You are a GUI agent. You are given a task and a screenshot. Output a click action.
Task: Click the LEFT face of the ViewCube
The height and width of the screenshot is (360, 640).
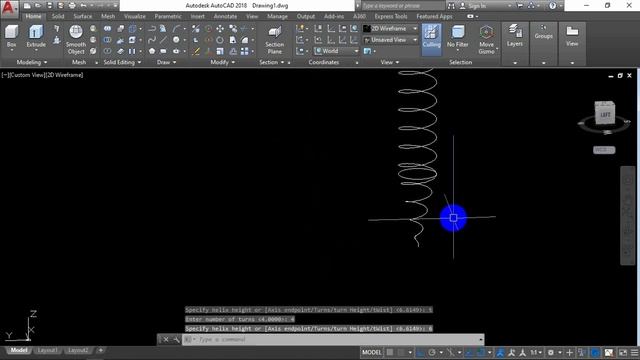(x=604, y=115)
